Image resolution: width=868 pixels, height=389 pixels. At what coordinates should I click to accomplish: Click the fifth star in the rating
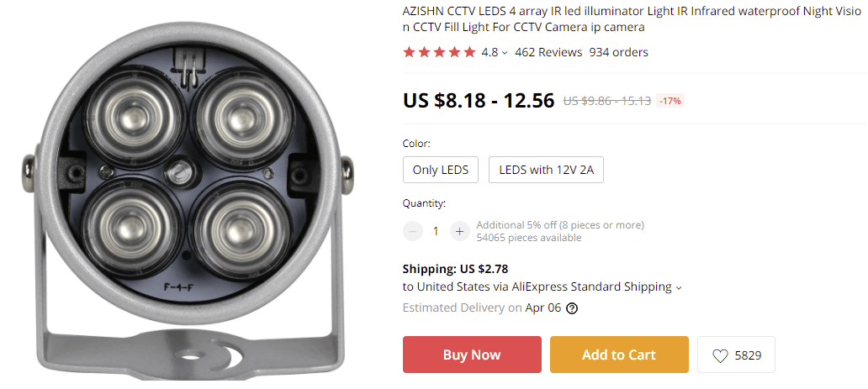pos(469,52)
